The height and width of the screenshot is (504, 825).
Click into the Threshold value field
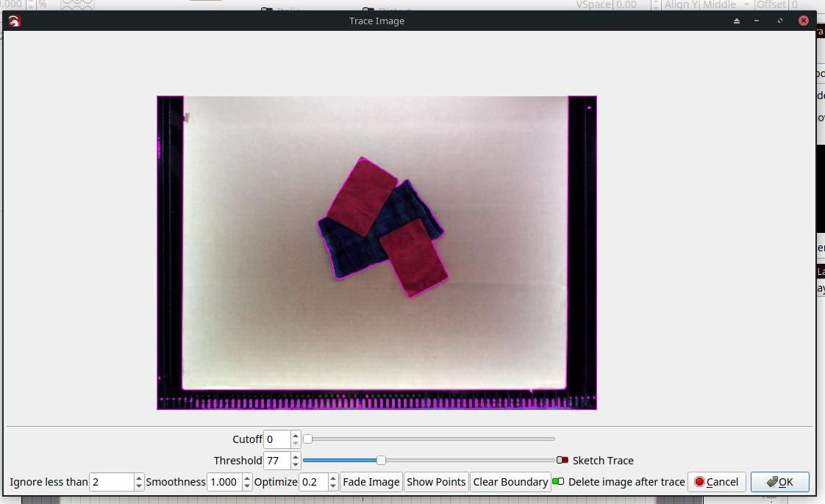pos(277,461)
